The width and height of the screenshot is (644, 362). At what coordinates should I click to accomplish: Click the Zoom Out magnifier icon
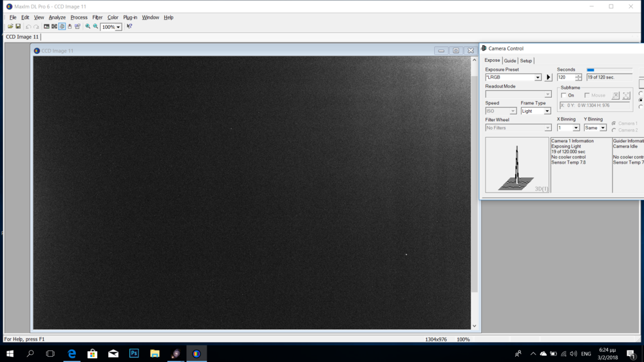[x=95, y=26]
